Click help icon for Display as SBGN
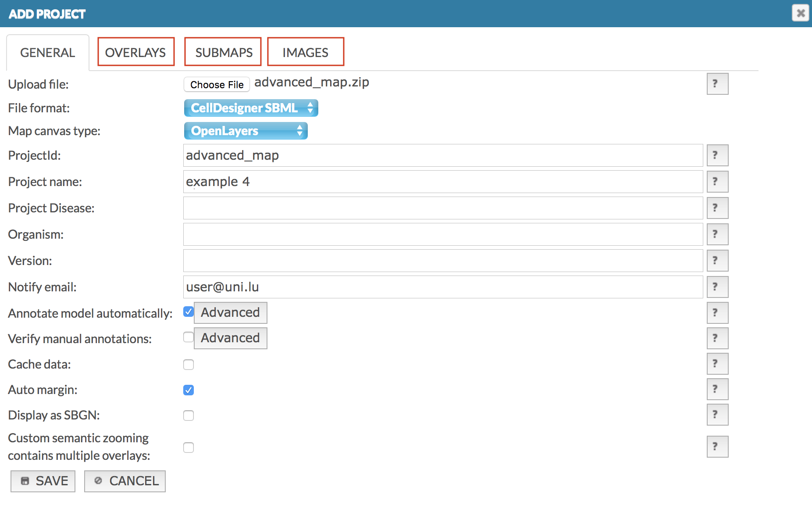This screenshot has height=516, width=812. tap(717, 415)
